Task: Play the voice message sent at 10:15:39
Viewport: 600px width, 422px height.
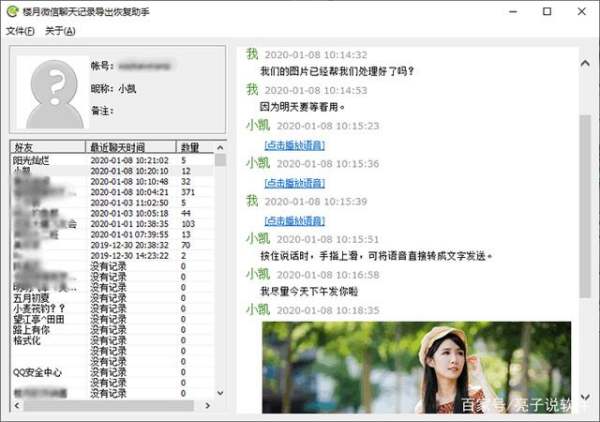Action: pos(295,221)
